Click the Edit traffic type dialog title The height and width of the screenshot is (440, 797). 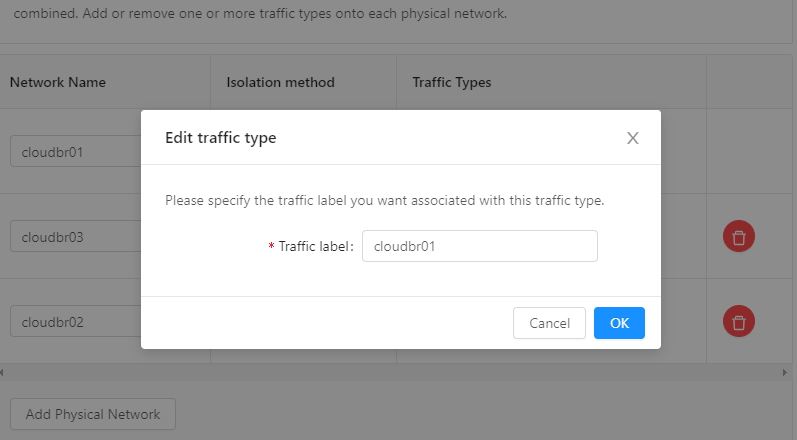click(x=221, y=138)
